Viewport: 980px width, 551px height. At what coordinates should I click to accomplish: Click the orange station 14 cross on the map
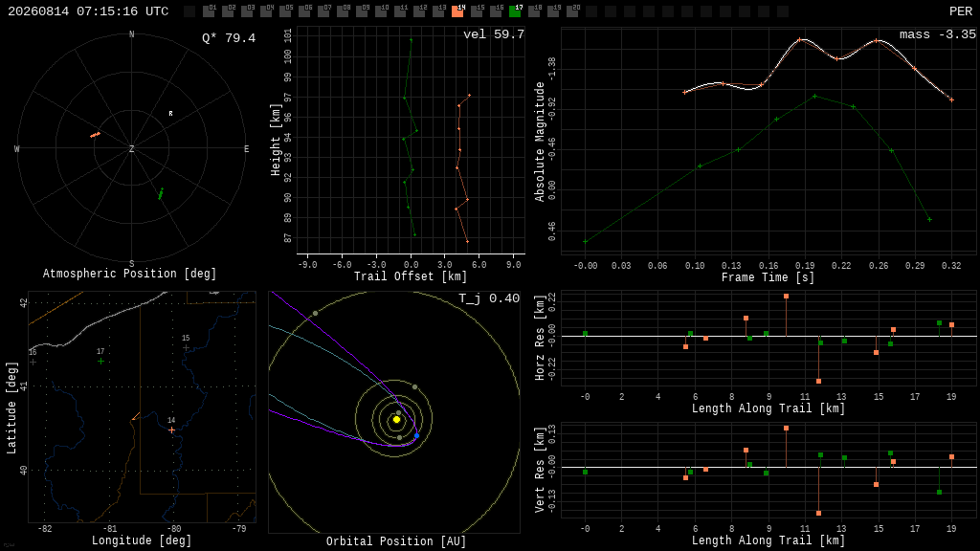click(x=171, y=430)
